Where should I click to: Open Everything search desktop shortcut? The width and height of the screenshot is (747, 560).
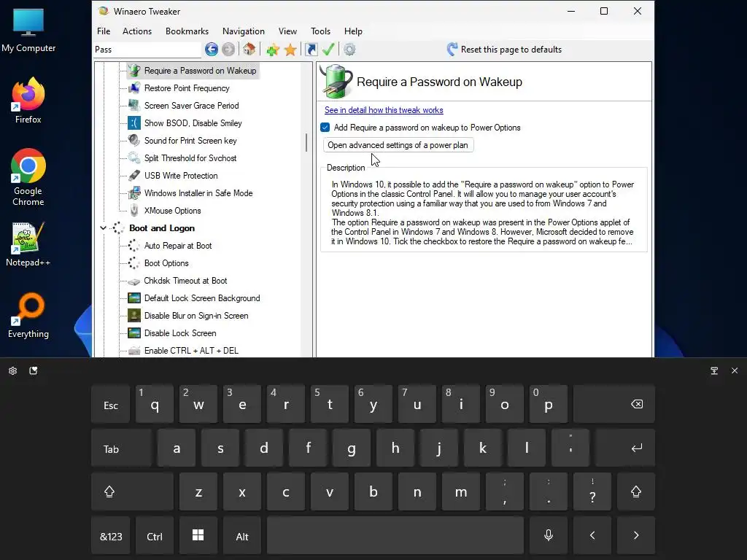pos(28,316)
